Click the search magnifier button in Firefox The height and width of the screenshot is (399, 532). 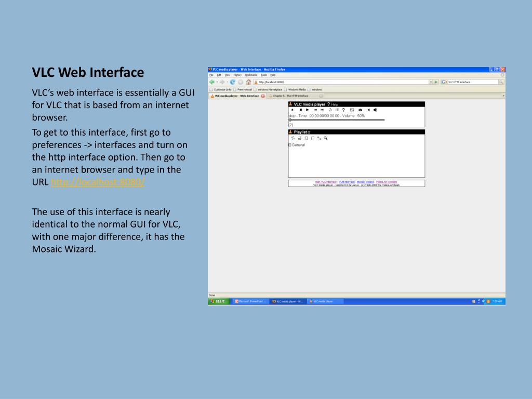click(501, 82)
